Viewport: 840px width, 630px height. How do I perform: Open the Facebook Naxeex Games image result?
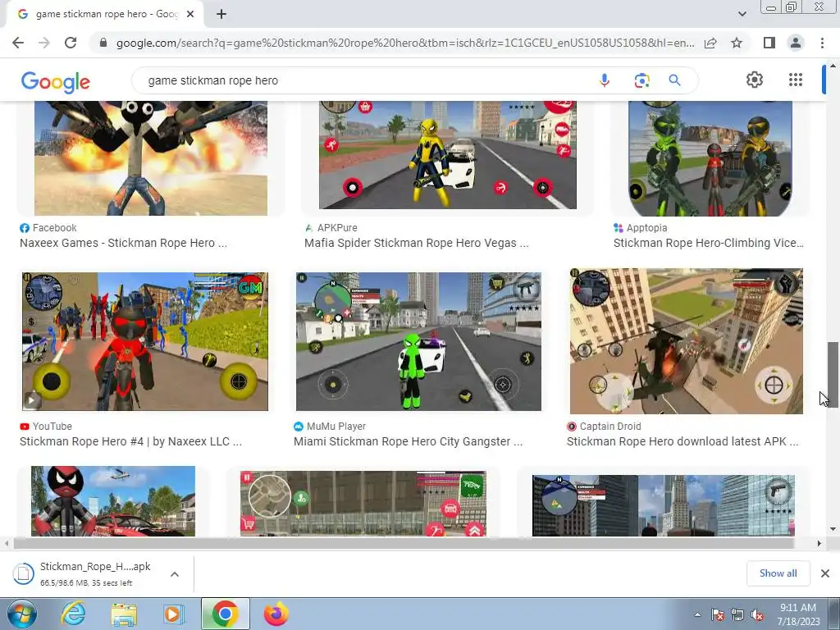coord(151,158)
